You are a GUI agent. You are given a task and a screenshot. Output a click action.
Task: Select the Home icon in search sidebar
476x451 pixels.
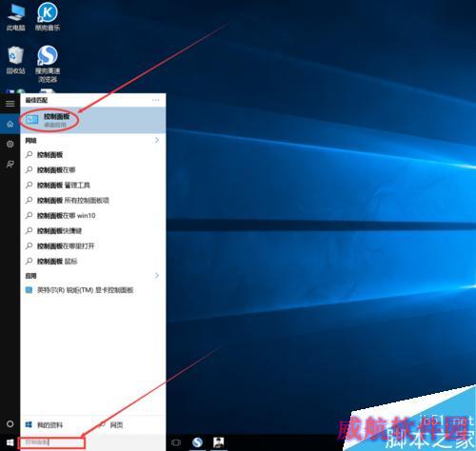[x=10, y=124]
